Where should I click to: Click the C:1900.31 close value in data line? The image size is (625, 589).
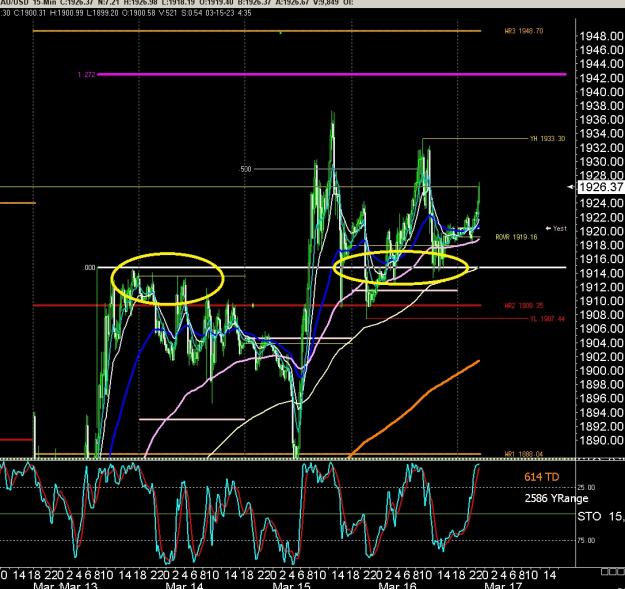click(x=30, y=13)
